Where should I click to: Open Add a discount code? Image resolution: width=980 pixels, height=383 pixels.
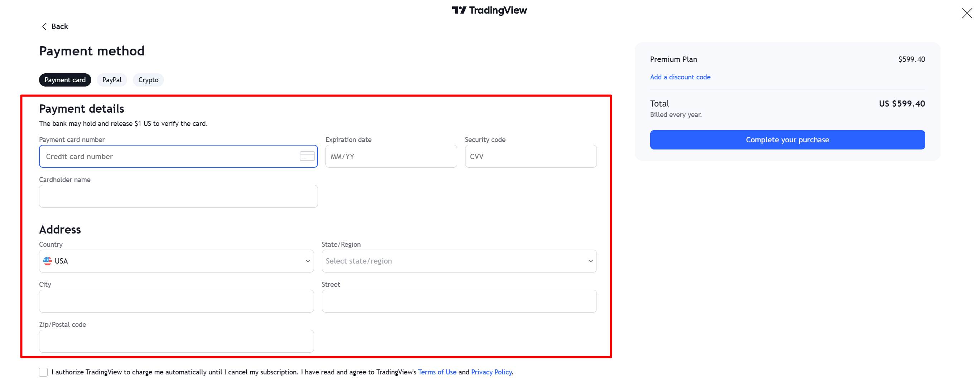[x=680, y=77]
